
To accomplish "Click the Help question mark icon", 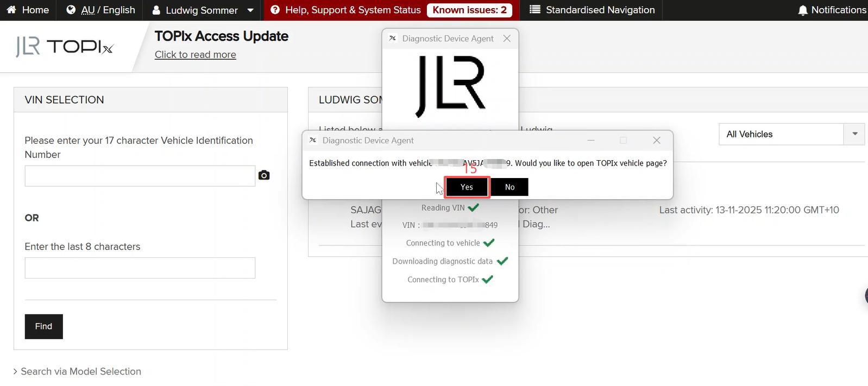I will pos(275,10).
